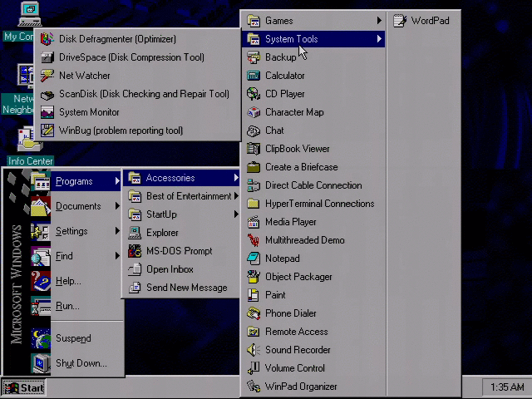Launch Net Watcher via its icon

[x=47, y=76]
